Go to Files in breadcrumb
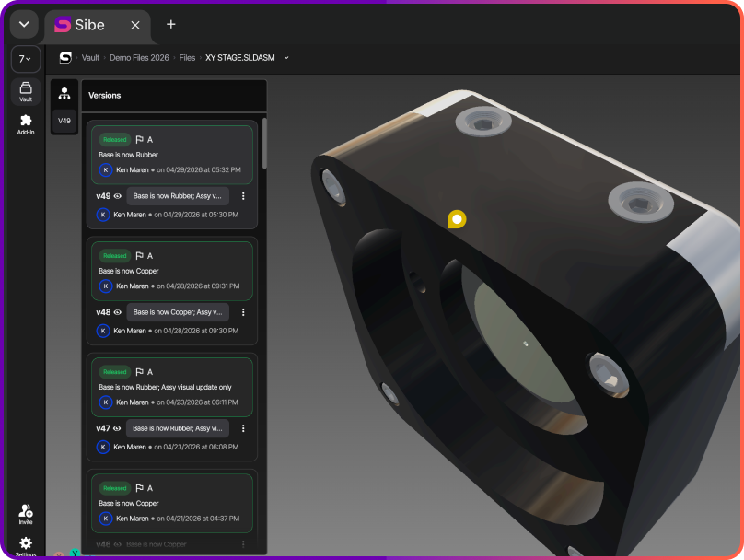The width and height of the screenshot is (744, 560). point(187,58)
